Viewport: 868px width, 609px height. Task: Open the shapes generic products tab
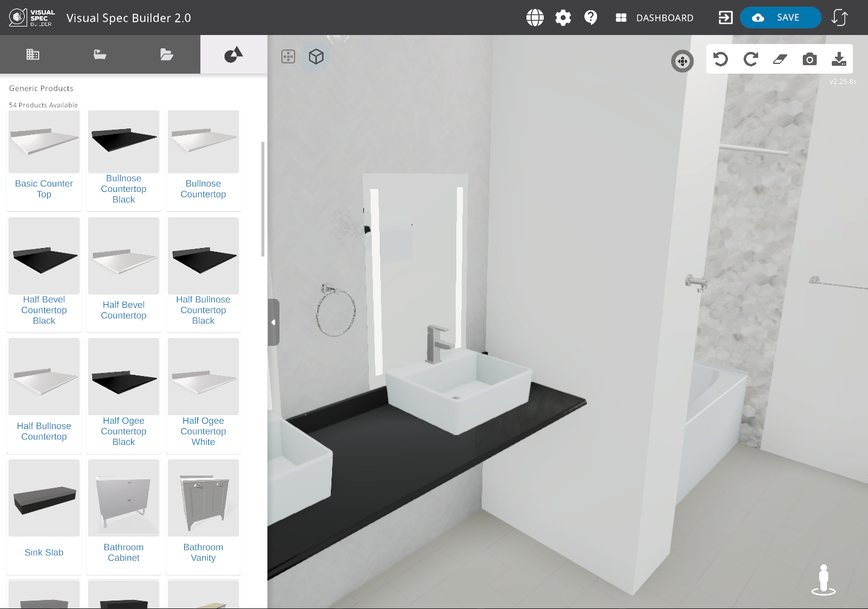tap(234, 54)
